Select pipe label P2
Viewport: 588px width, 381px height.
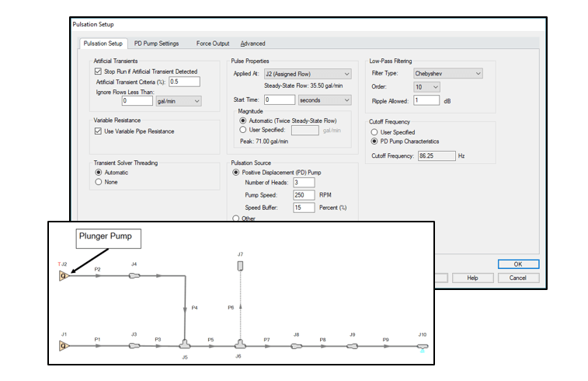coord(98,269)
